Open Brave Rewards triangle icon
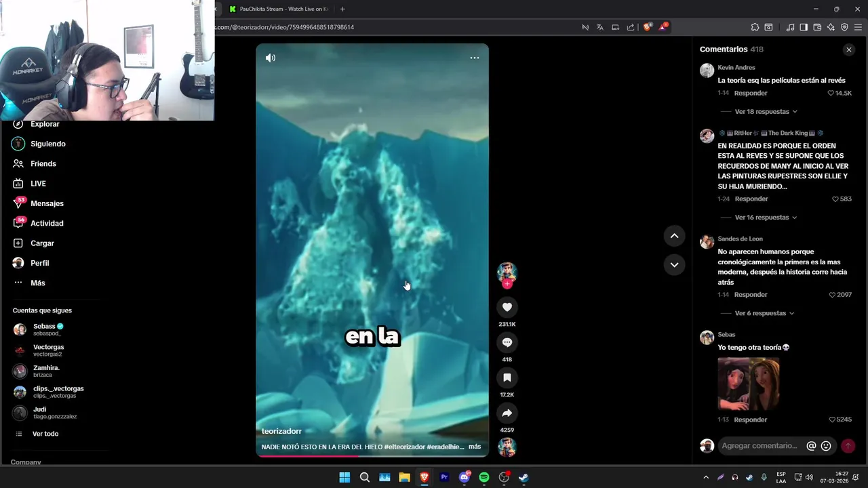This screenshot has width=868, height=488. (663, 27)
